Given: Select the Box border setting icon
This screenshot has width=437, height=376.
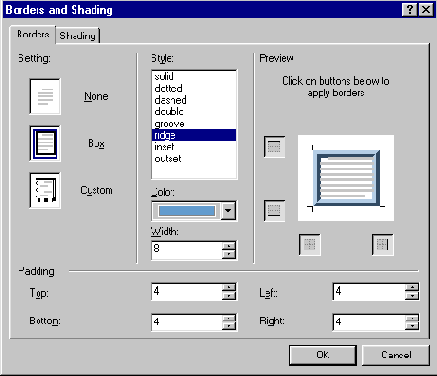Looking at the screenshot, I should 45,143.
